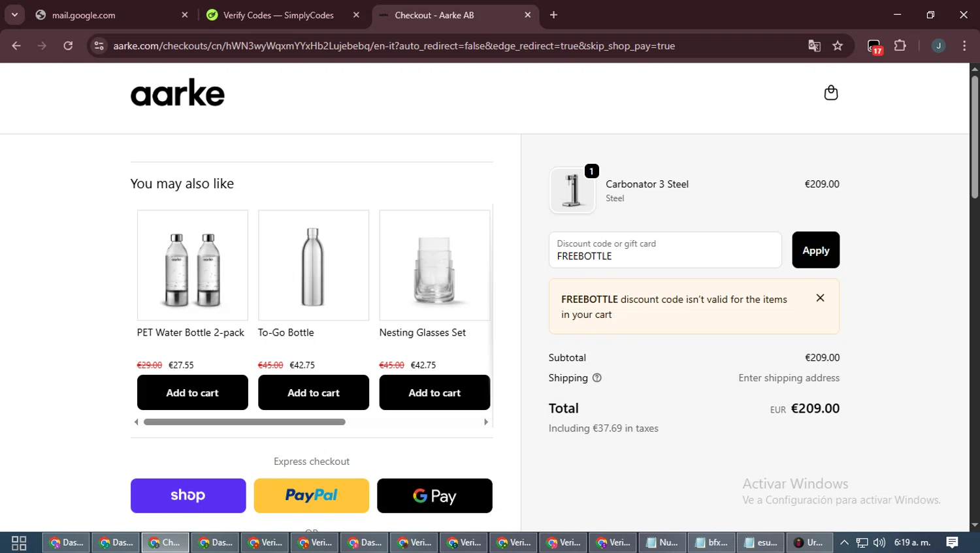Click the translate page icon in address bar

click(x=814, y=46)
